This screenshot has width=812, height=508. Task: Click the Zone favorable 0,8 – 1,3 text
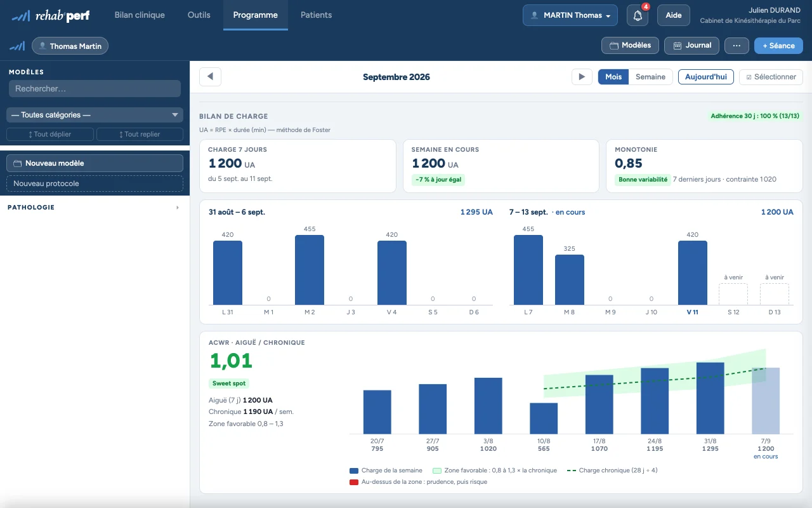coord(246,424)
